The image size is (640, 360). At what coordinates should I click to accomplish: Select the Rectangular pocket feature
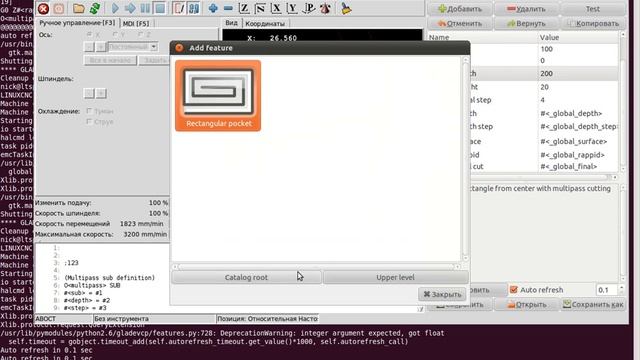(x=218, y=96)
